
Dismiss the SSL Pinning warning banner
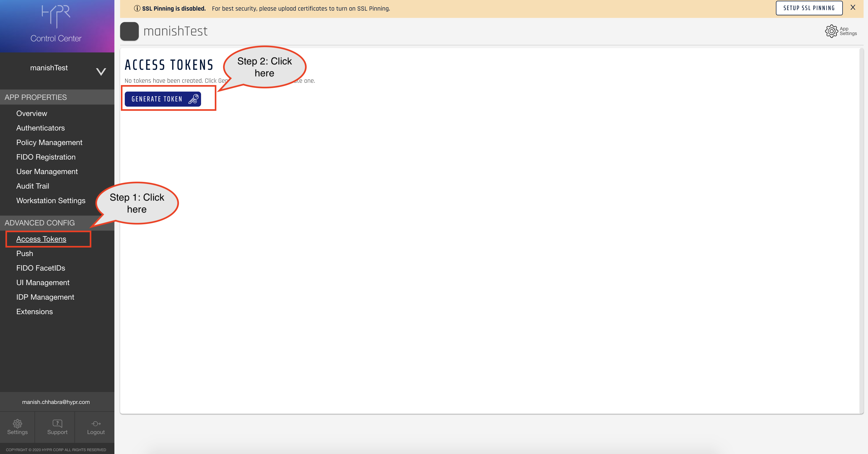(x=852, y=8)
